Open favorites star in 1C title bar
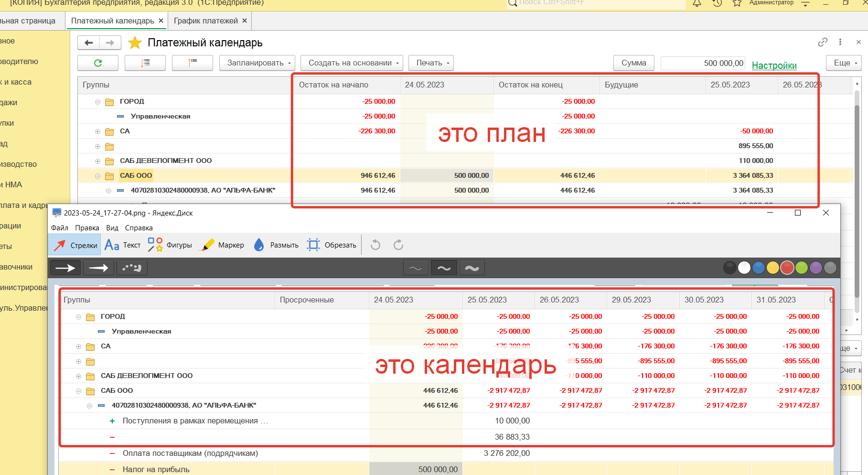 [737, 3]
